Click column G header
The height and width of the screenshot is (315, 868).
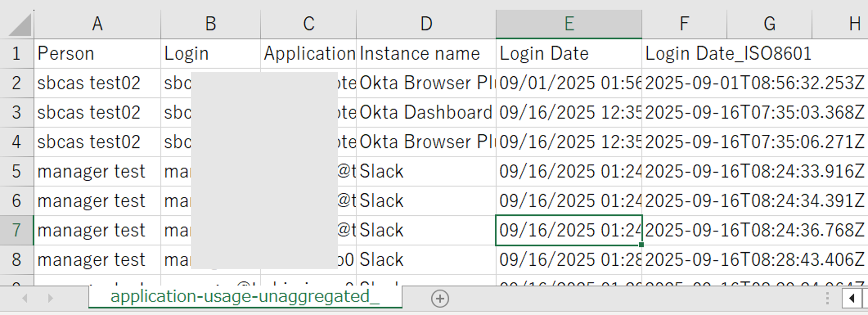[x=769, y=24]
